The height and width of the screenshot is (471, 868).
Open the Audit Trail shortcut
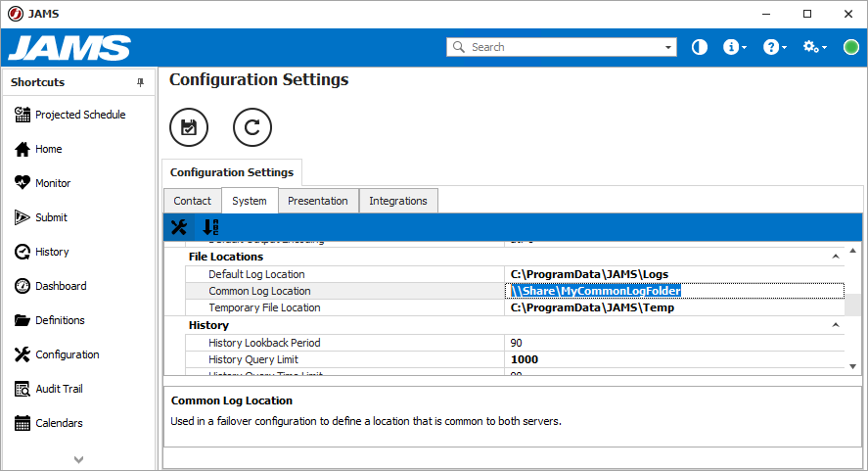click(x=49, y=389)
